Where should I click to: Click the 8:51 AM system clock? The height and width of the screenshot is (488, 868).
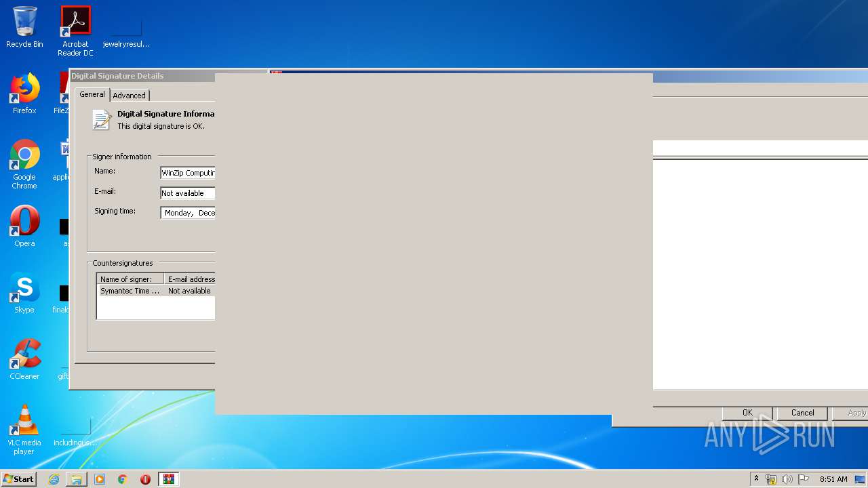coord(833,479)
